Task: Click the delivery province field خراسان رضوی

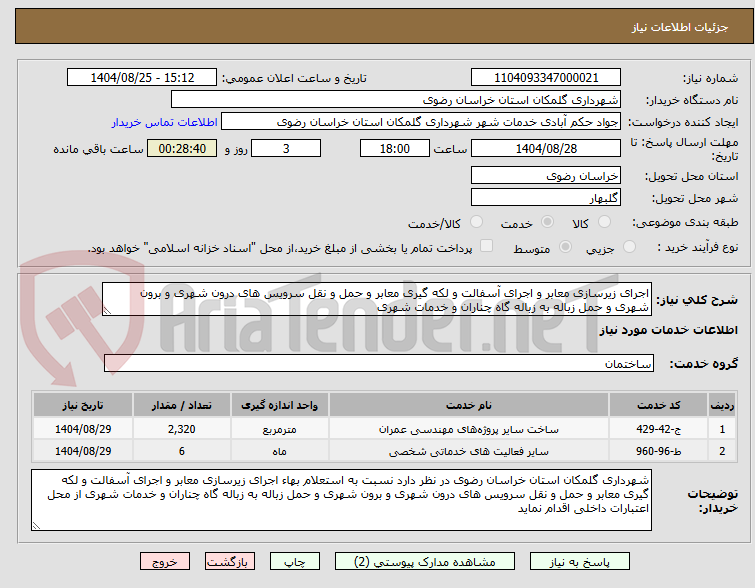Action: tap(546, 175)
